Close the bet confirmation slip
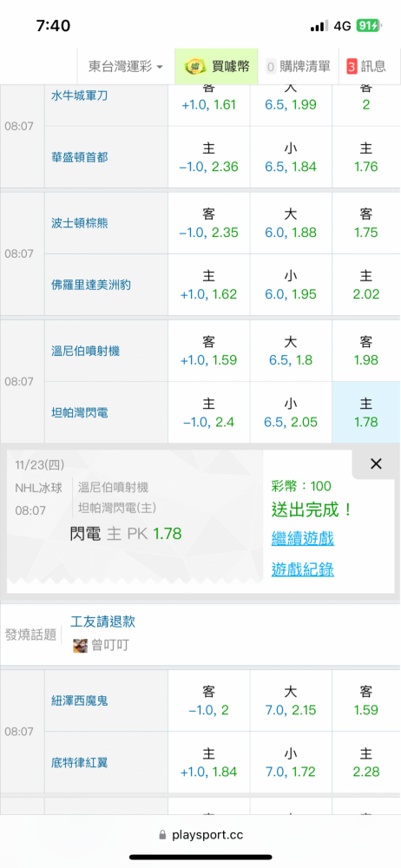 376,464
